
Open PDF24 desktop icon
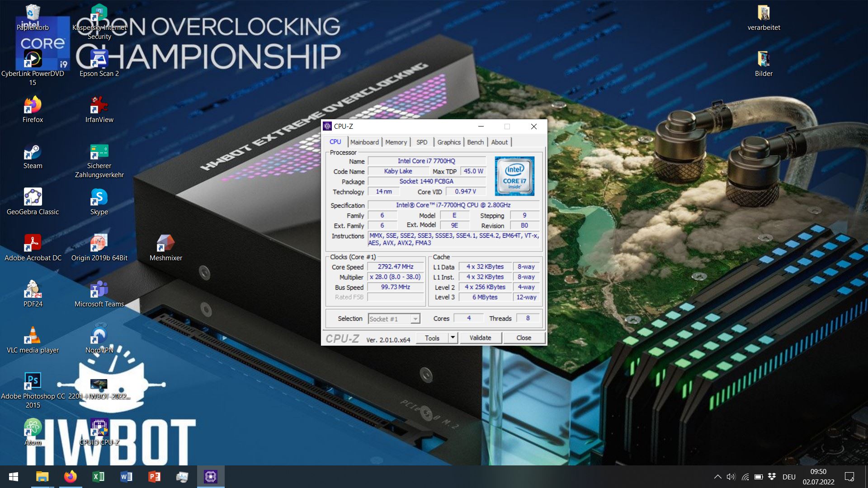(33, 294)
